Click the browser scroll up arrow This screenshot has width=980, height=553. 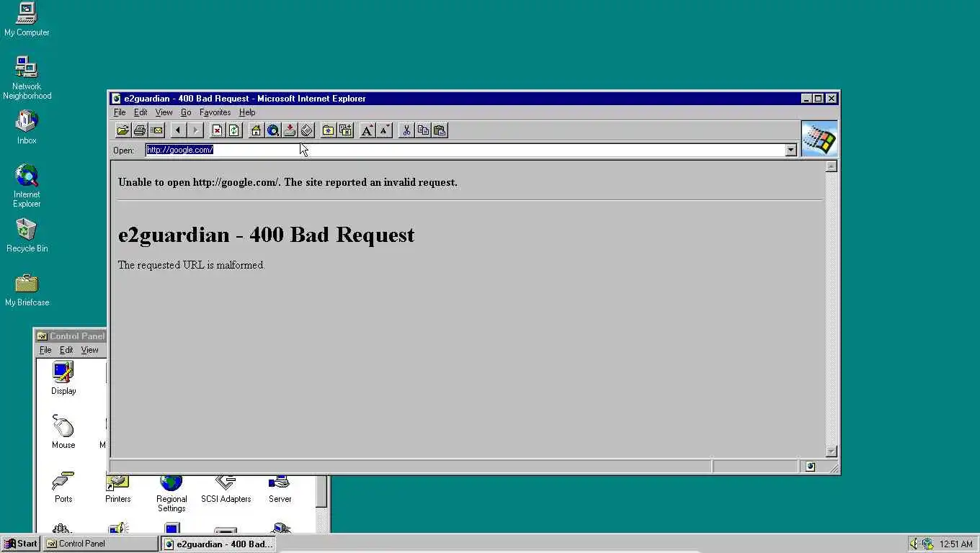click(x=831, y=166)
